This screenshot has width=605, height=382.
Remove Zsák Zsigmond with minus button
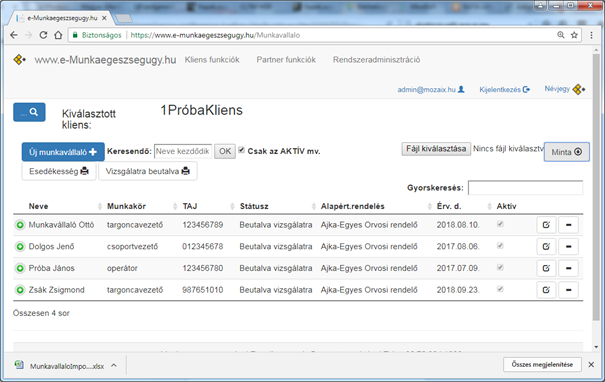[x=568, y=290]
